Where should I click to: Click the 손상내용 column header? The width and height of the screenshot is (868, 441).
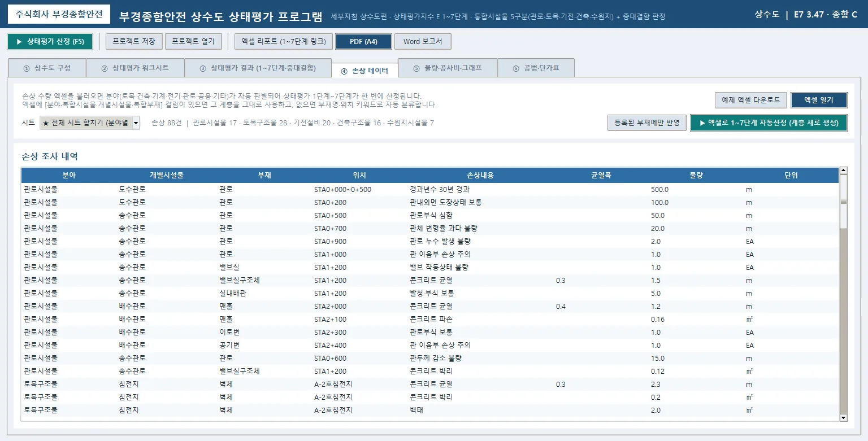point(480,175)
